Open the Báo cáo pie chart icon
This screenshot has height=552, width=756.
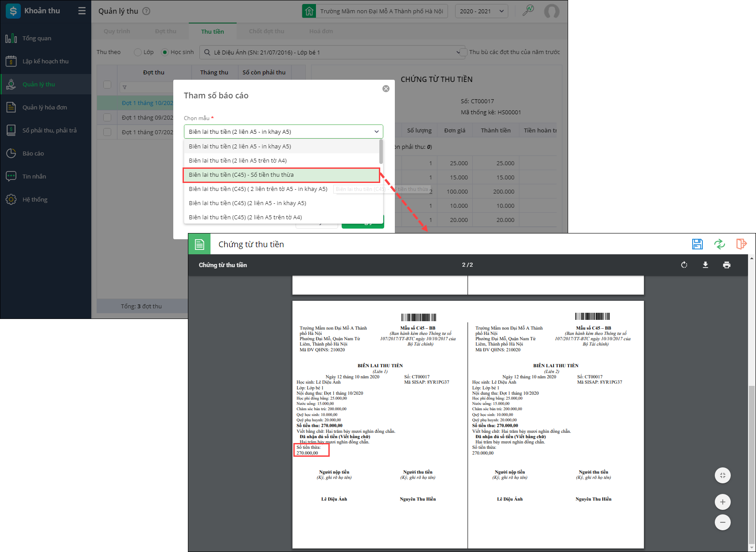pyautogui.click(x=11, y=153)
